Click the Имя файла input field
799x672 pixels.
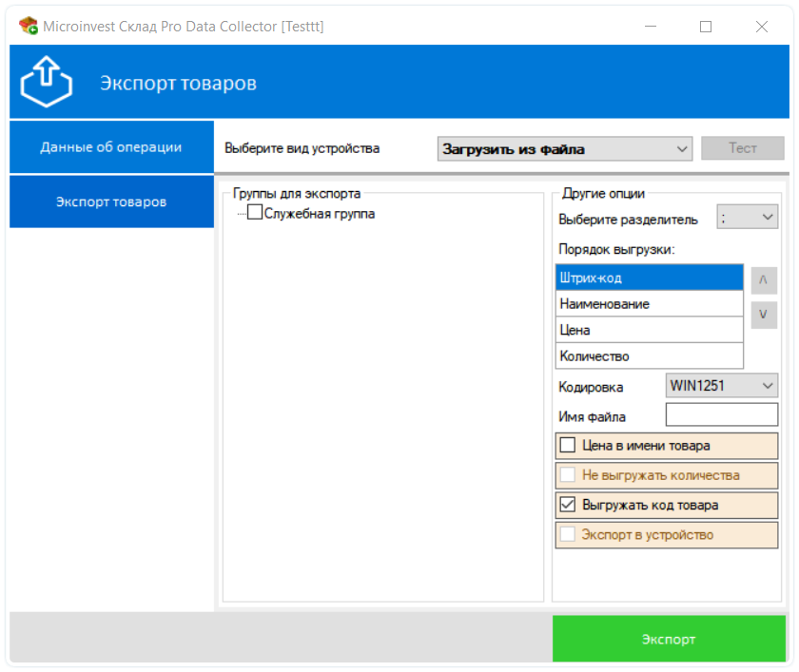click(x=722, y=414)
